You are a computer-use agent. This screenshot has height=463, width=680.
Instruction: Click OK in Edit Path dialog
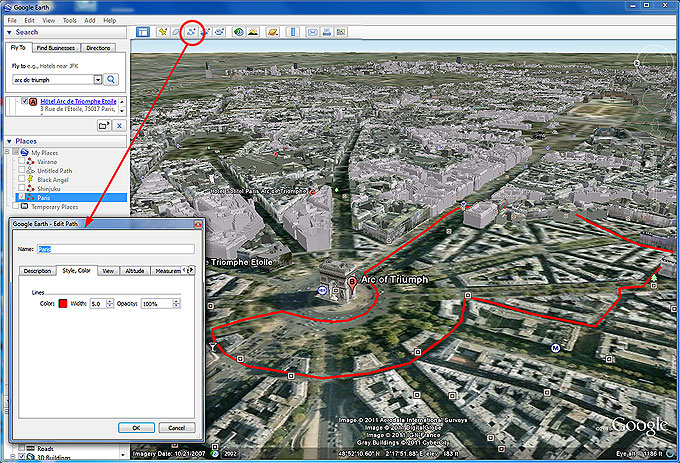(x=136, y=427)
